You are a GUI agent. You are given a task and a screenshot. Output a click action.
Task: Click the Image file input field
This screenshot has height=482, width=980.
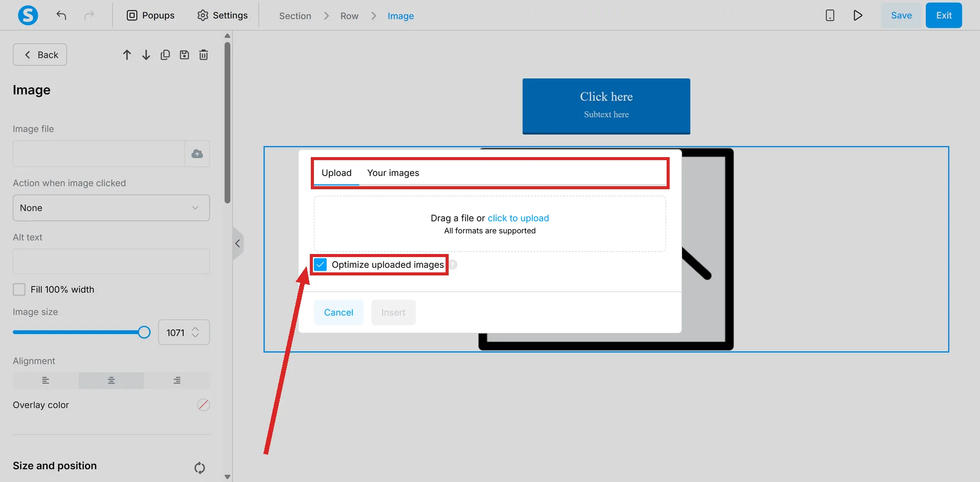click(x=99, y=154)
